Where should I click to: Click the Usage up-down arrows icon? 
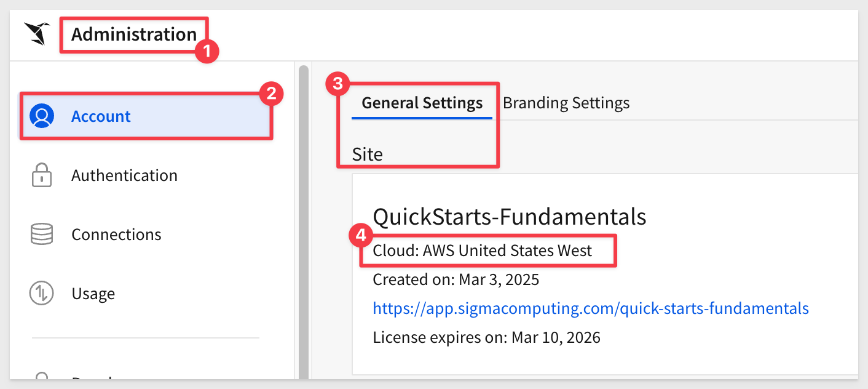42,294
